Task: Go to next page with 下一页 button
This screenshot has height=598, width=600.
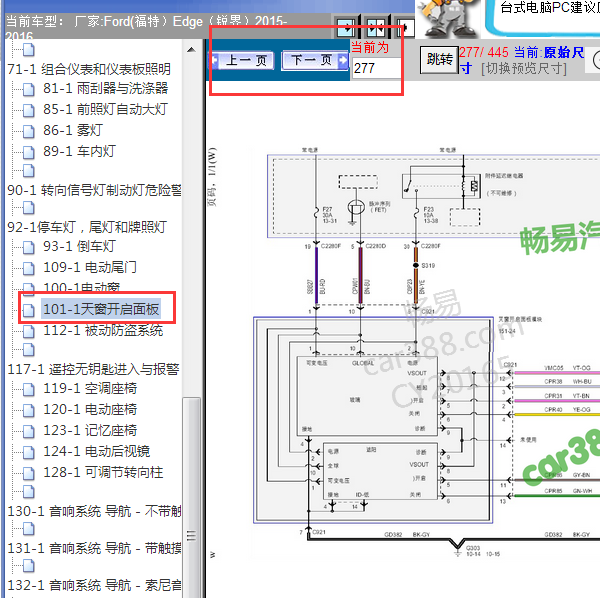Action: pyautogui.click(x=315, y=60)
